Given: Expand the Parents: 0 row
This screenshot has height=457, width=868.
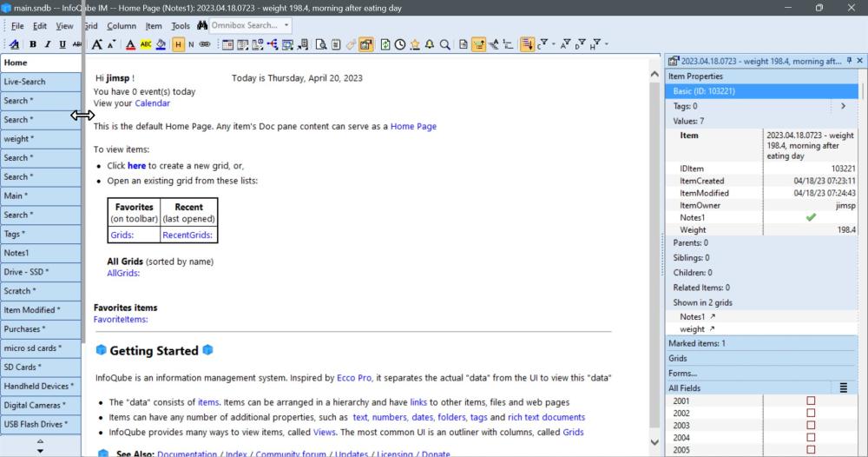Looking at the screenshot, I should pyautogui.click(x=761, y=242).
